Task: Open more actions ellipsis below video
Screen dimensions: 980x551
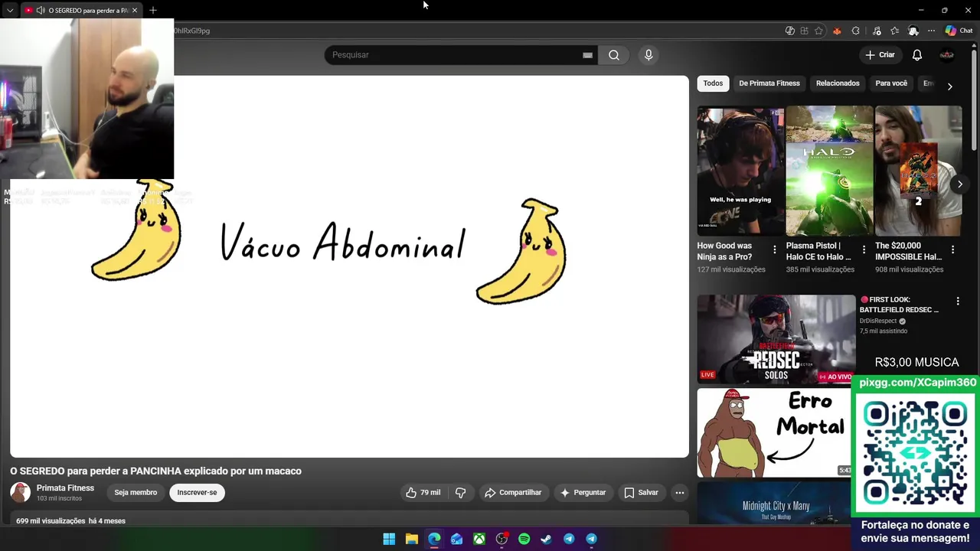Action: pyautogui.click(x=680, y=493)
